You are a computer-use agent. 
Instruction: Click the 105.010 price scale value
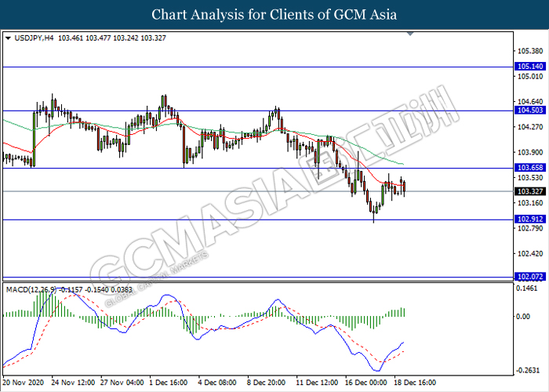click(x=530, y=77)
